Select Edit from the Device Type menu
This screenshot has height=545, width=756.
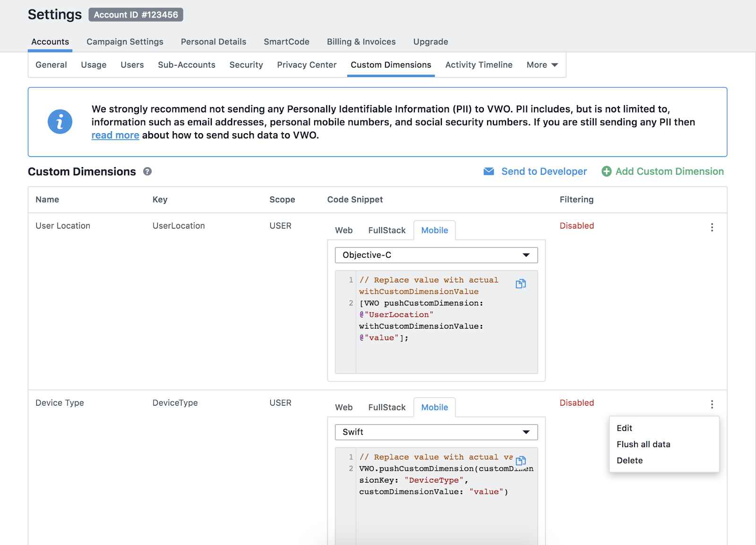(x=624, y=428)
